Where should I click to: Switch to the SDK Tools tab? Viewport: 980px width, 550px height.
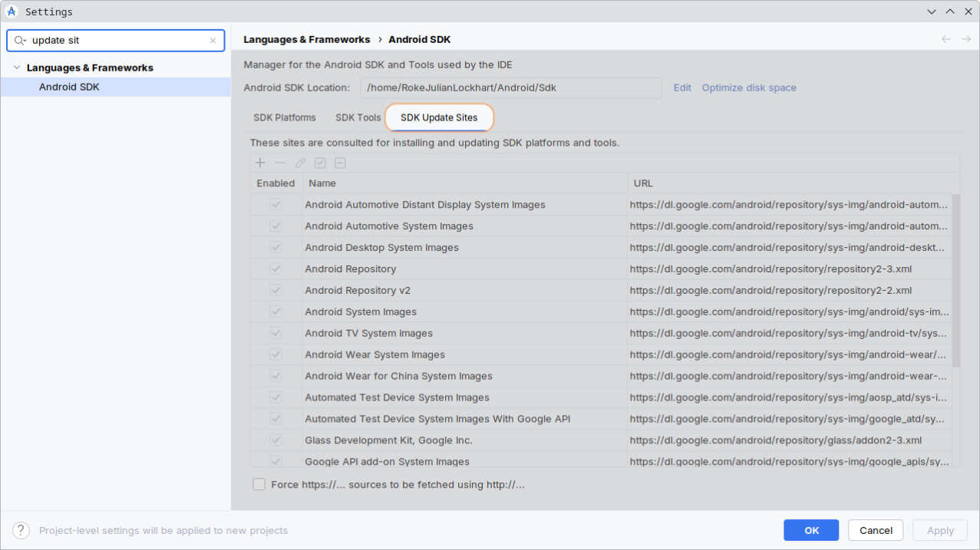click(358, 117)
